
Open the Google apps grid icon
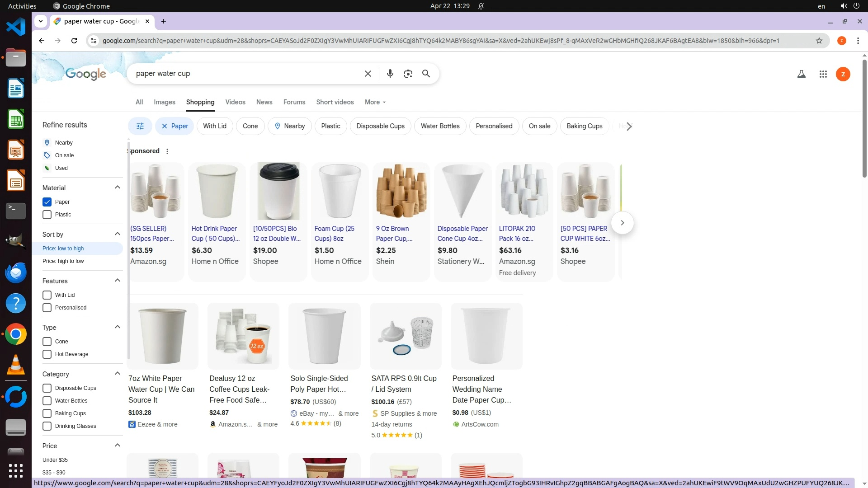[823, 74]
